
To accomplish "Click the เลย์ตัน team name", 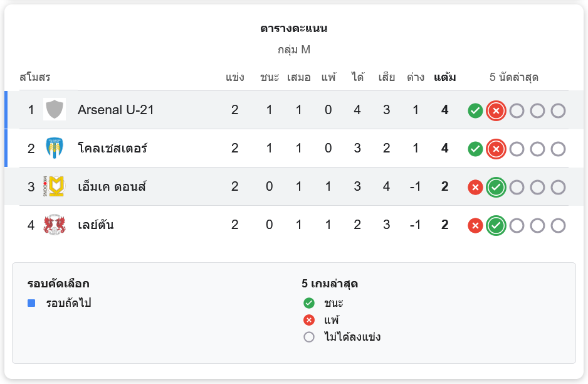I will (95, 225).
